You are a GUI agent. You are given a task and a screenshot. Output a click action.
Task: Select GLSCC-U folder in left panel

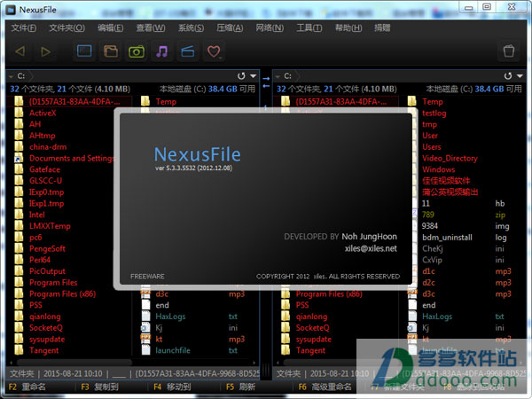click(45, 181)
